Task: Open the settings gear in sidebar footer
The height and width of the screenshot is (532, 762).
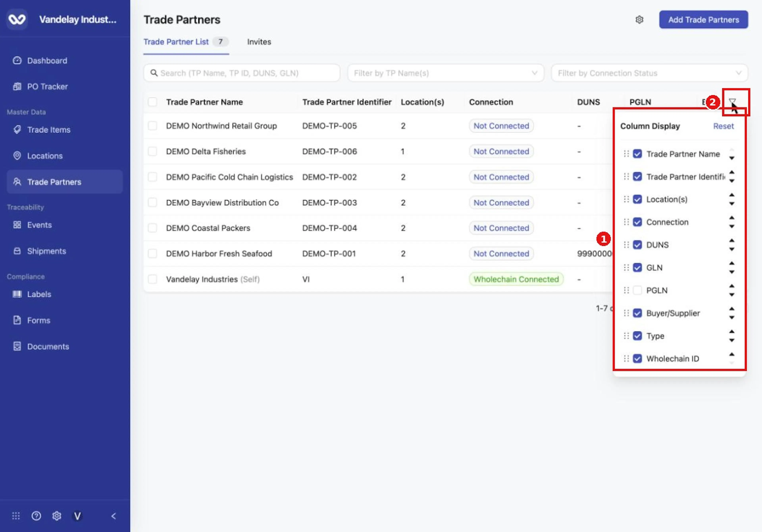Action: 57,516
